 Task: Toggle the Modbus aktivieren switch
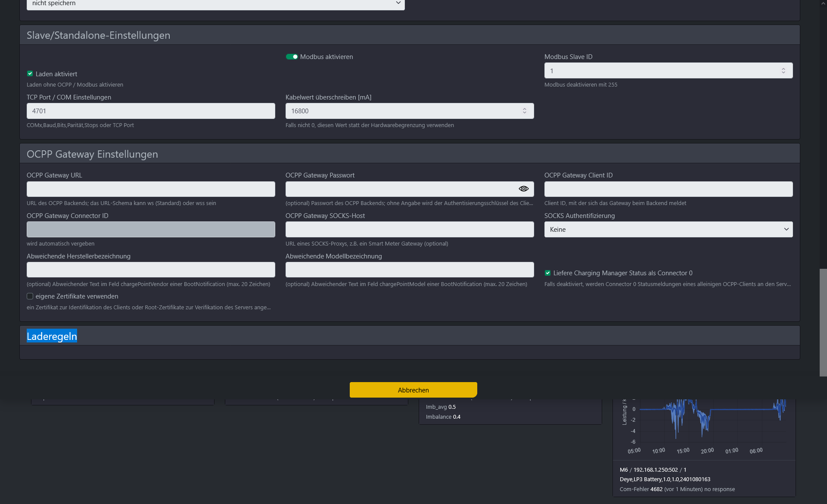292,57
